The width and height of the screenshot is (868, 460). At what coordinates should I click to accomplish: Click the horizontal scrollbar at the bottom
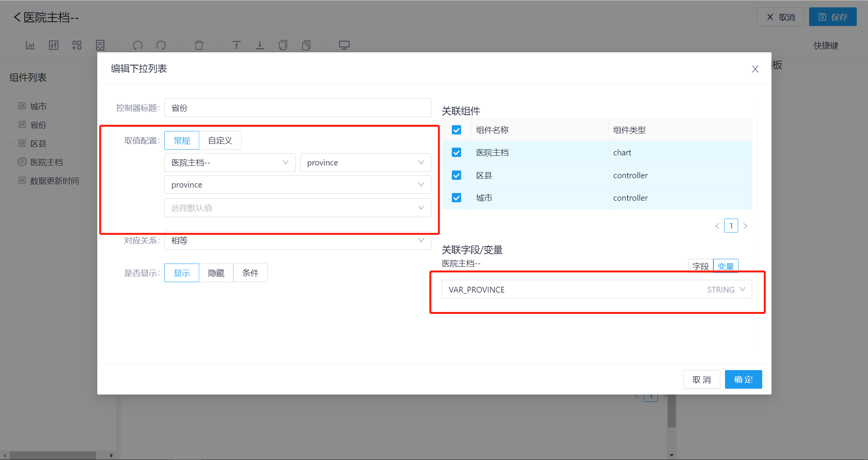point(52,455)
